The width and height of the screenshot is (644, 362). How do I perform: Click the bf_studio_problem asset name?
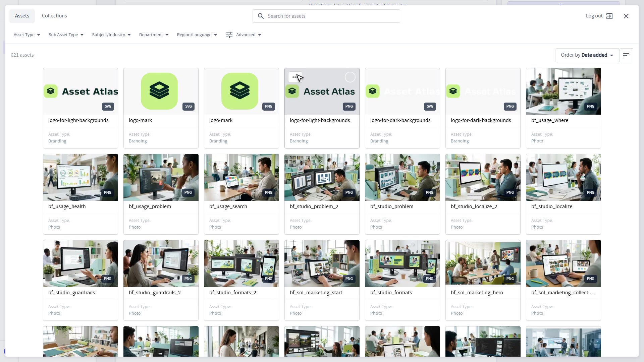[392, 206]
